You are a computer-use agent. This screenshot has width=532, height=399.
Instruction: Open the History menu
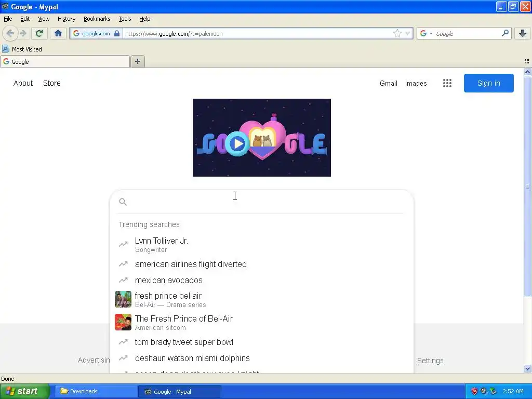(66, 19)
